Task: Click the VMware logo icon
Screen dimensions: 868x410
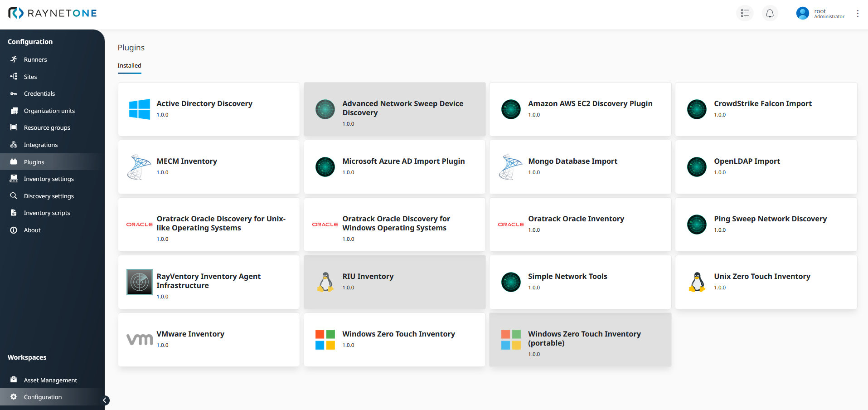Action: [x=139, y=340]
